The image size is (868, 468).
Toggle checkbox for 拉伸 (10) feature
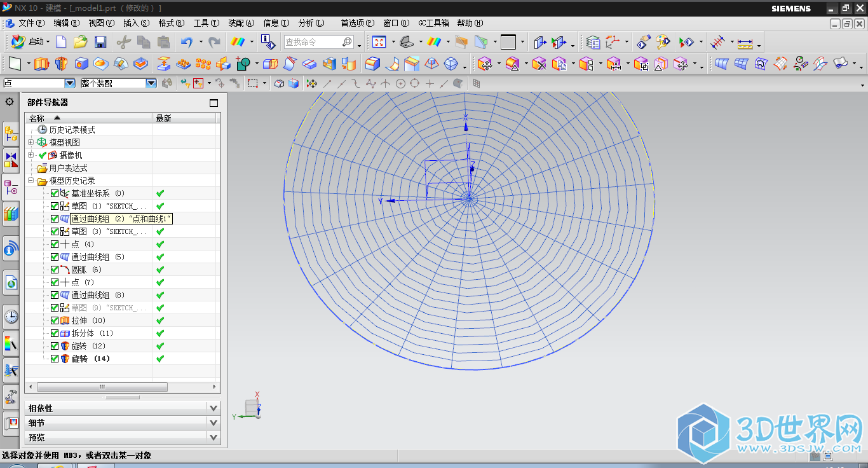[x=55, y=320]
